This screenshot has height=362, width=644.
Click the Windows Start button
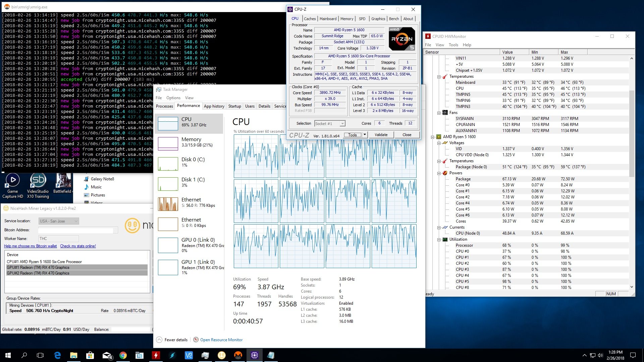pyautogui.click(x=8, y=355)
